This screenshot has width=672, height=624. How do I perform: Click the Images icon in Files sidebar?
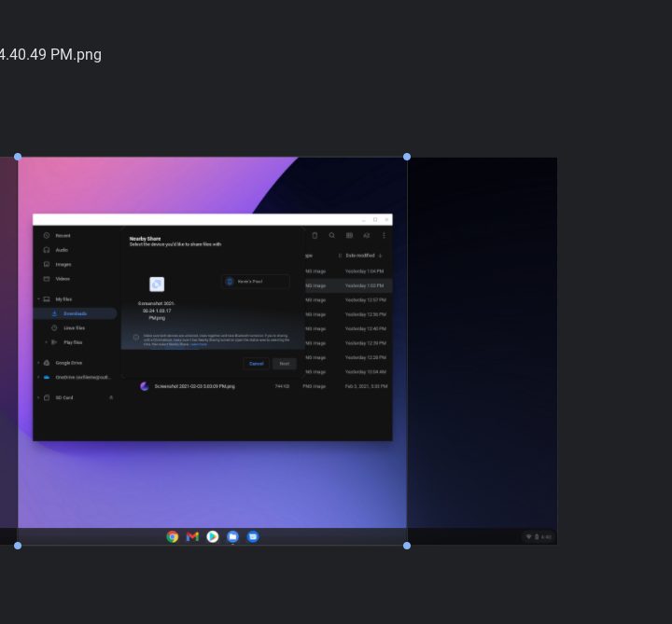47,264
